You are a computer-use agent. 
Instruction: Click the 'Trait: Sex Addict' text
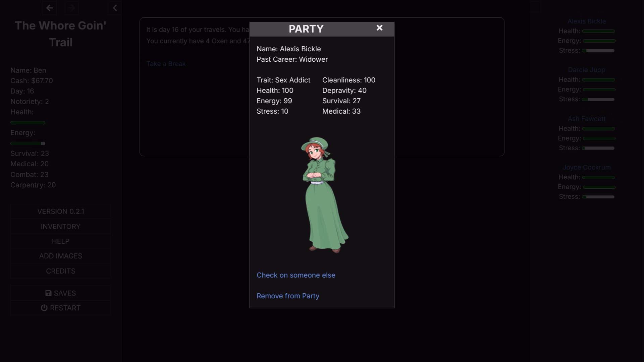[x=283, y=80]
